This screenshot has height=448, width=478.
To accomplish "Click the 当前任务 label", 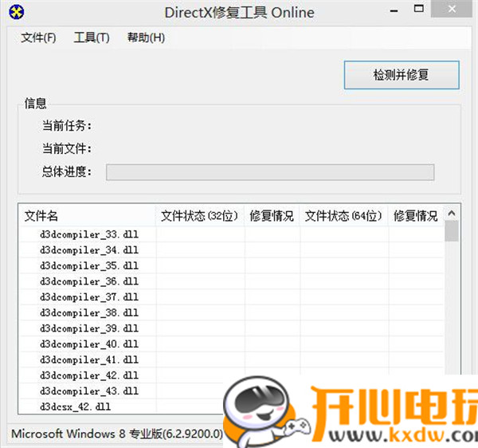I will [67, 125].
